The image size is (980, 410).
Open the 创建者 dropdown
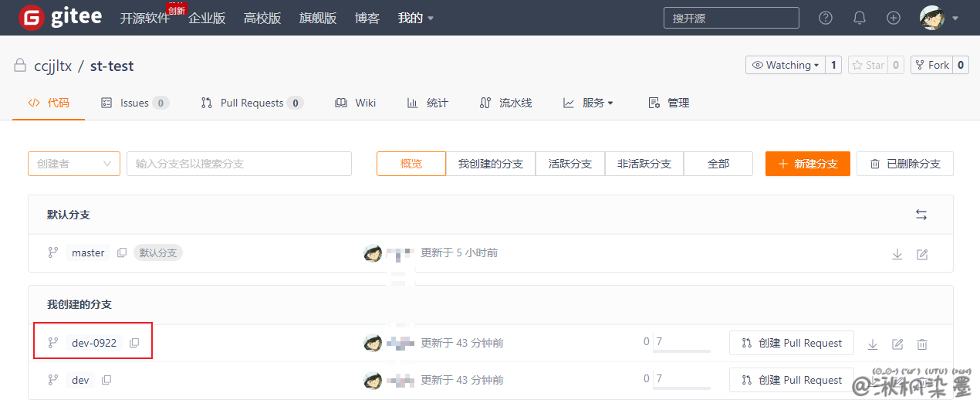[x=74, y=164]
